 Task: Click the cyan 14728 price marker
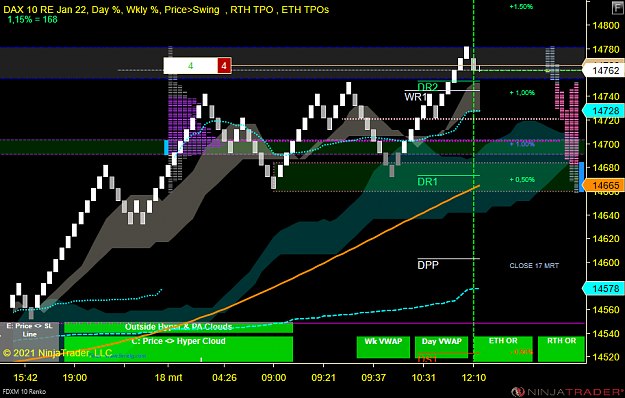click(604, 111)
